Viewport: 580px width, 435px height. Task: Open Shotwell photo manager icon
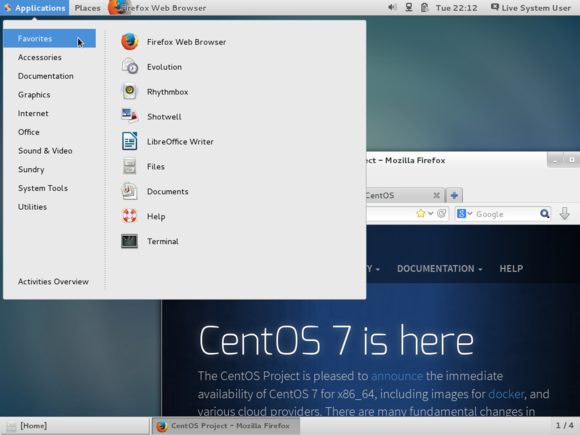coord(129,116)
